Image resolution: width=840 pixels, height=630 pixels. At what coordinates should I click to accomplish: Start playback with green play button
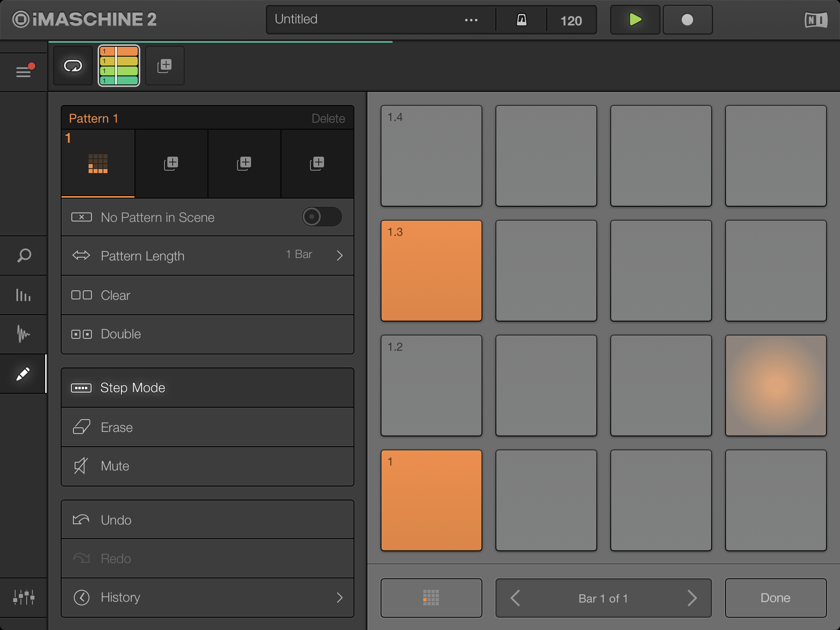click(635, 20)
